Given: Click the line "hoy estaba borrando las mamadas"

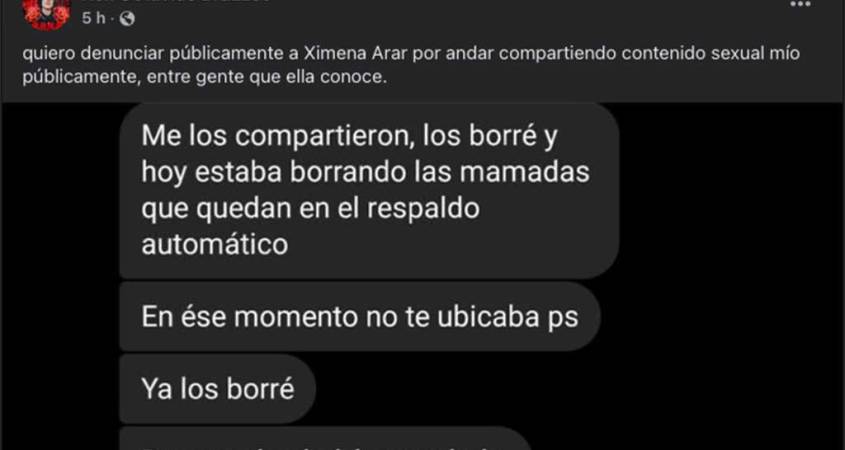Looking at the screenshot, I should point(365,172).
